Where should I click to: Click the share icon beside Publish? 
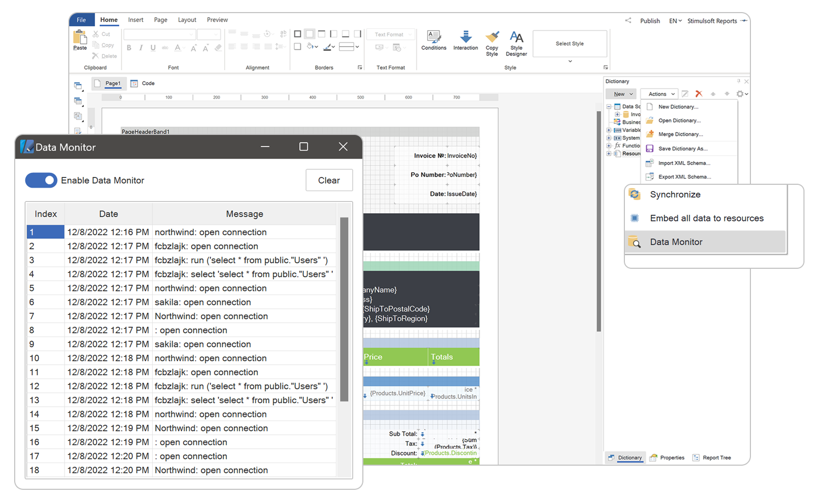(628, 21)
